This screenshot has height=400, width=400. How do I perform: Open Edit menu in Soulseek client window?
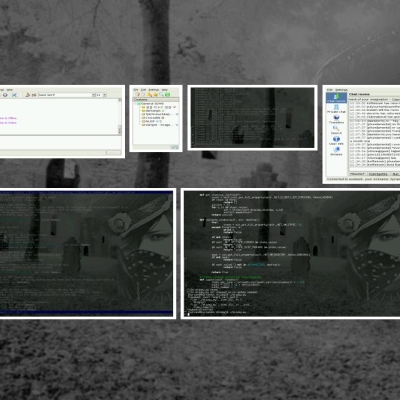(330, 90)
